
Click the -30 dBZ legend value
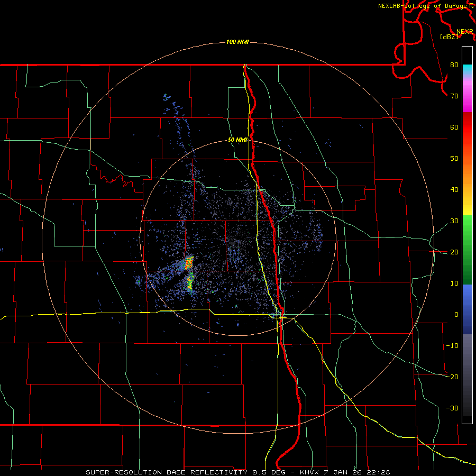(452, 408)
